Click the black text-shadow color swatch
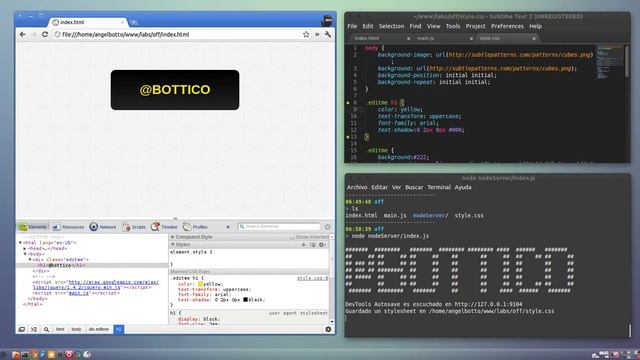Image resolution: width=640 pixels, height=360 pixels. (246, 300)
